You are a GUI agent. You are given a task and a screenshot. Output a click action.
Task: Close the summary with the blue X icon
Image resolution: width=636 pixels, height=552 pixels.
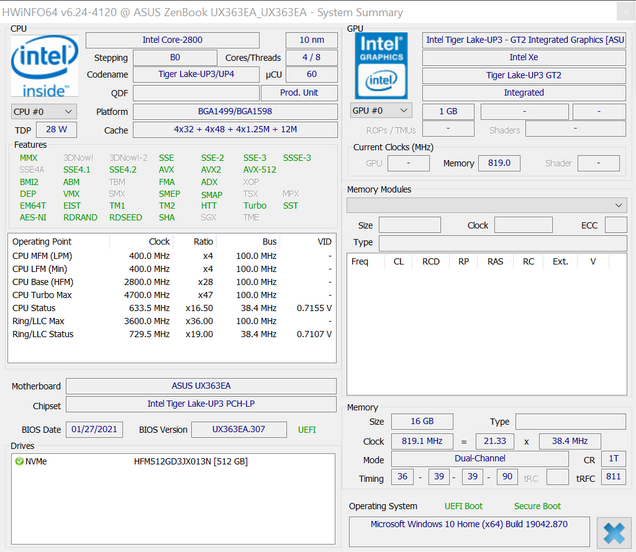click(x=610, y=530)
